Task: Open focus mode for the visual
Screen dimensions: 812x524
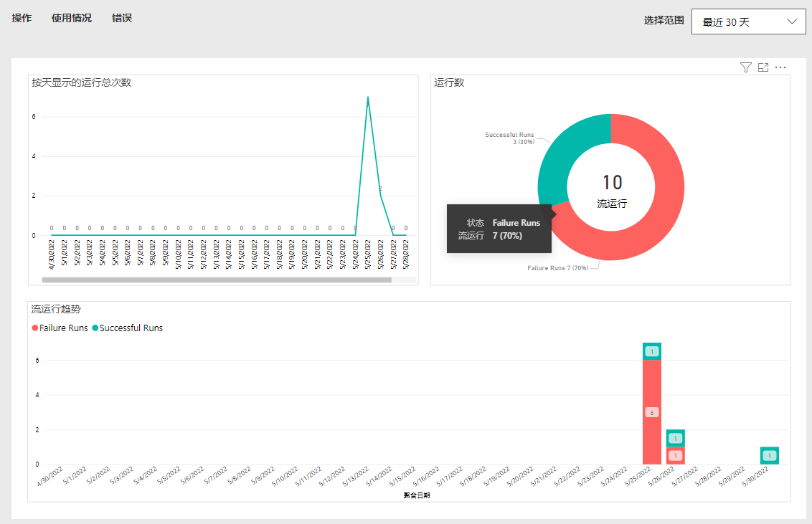Action: click(763, 67)
